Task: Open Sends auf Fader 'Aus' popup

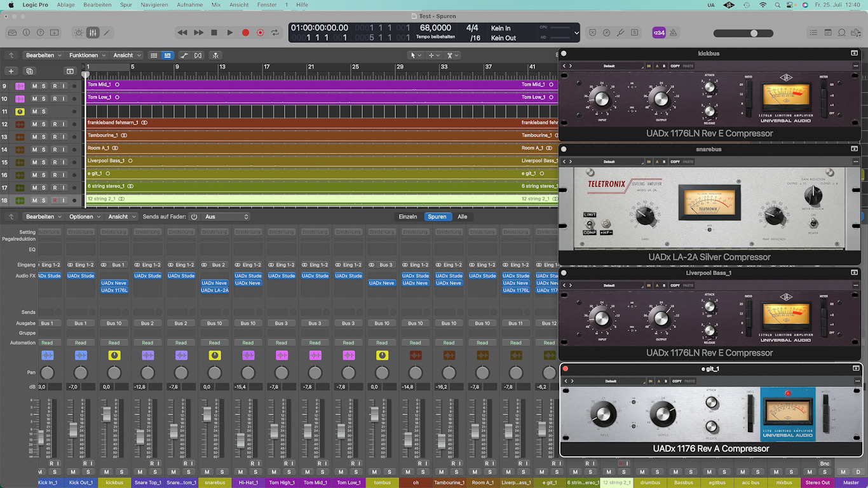Action: coord(226,217)
